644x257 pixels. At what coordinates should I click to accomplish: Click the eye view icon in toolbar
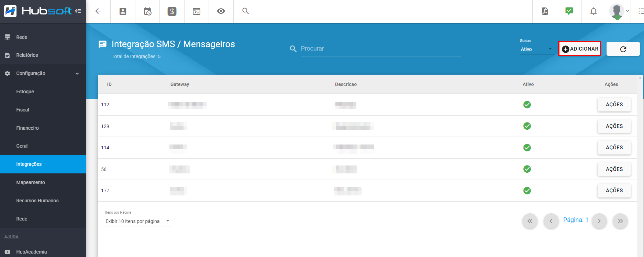click(x=221, y=11)
